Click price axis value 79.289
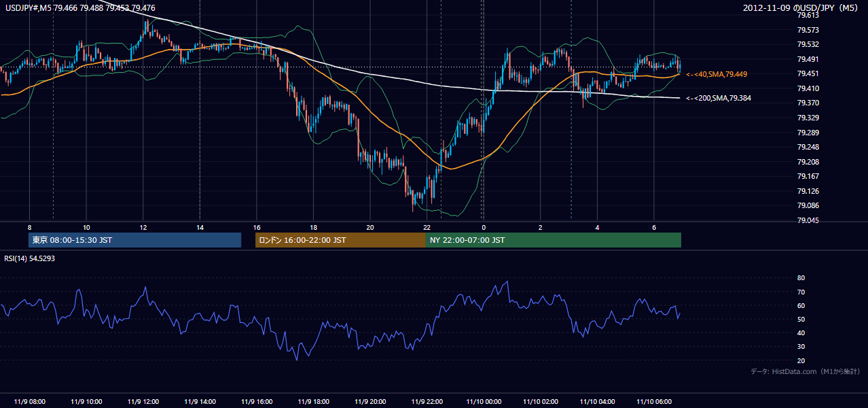 click(x=808, y=133)
